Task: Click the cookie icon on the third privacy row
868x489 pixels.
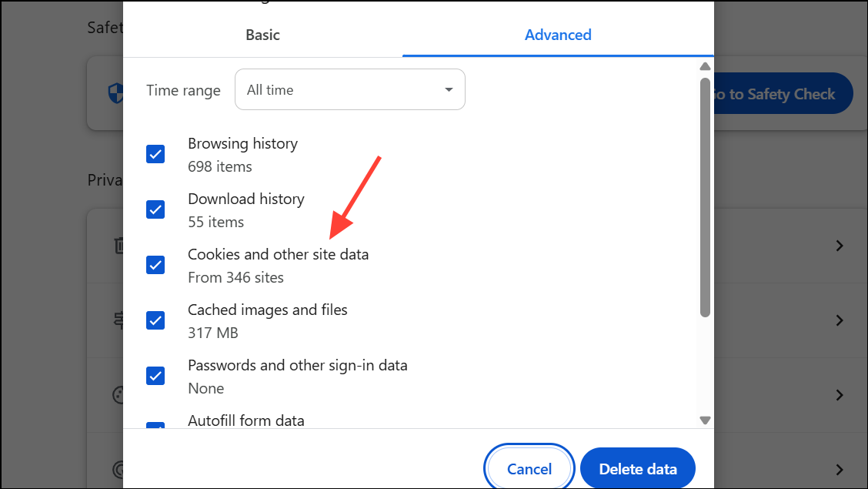Action: [118, 395]
